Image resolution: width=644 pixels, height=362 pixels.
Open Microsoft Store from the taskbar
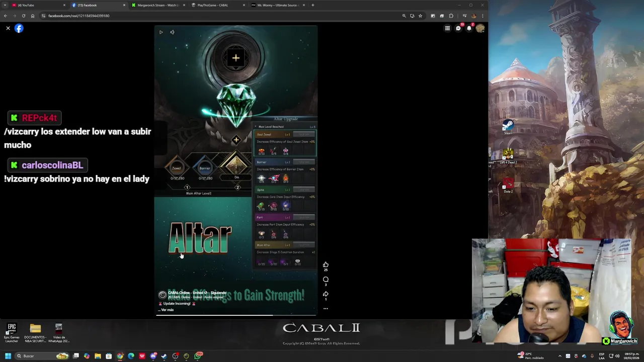[x=109, y=356]
